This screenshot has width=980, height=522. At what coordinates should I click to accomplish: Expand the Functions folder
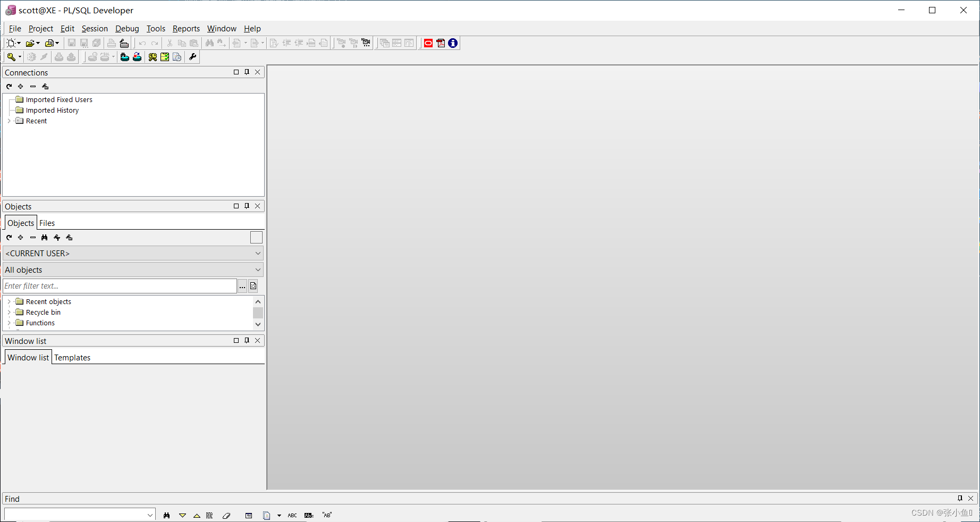9,323
